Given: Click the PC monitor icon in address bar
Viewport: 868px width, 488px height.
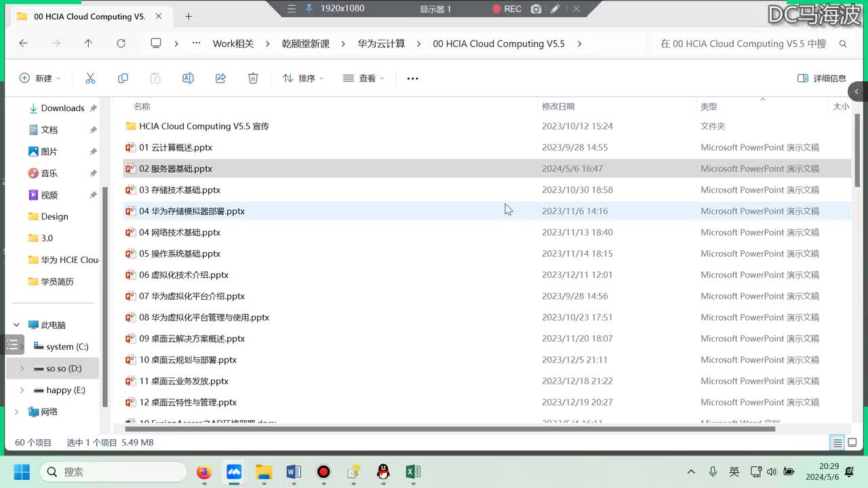Looking at the screenshot, I should click(x=156, y=43).
